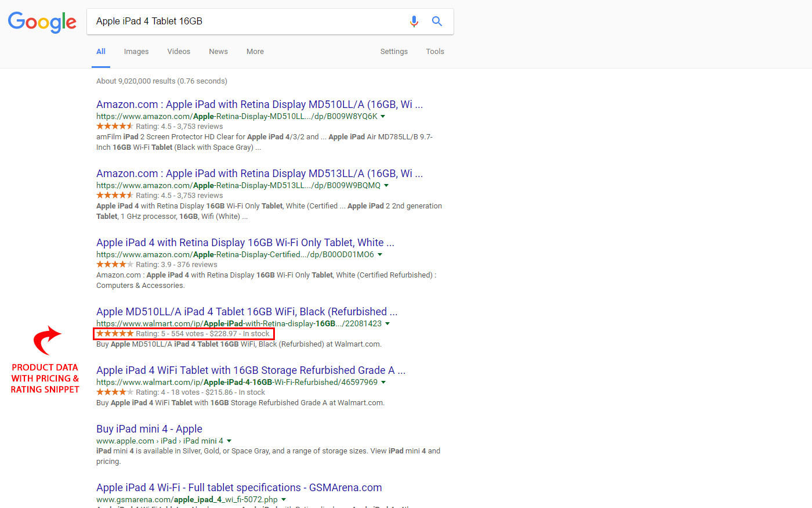
Task: Click gsmarena.com apple_ipad_4_wi_fi-5072.php URL
Action: [x=187, y=500]
